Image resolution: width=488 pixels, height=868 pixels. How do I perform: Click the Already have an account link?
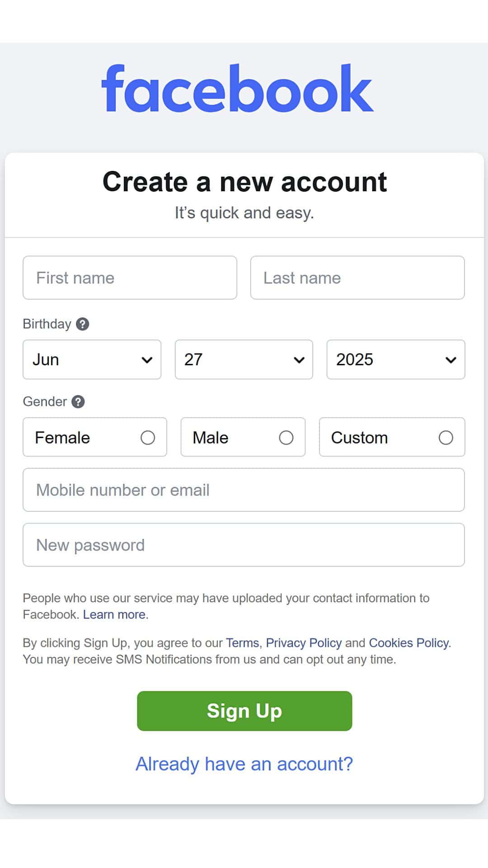point(244,763)
